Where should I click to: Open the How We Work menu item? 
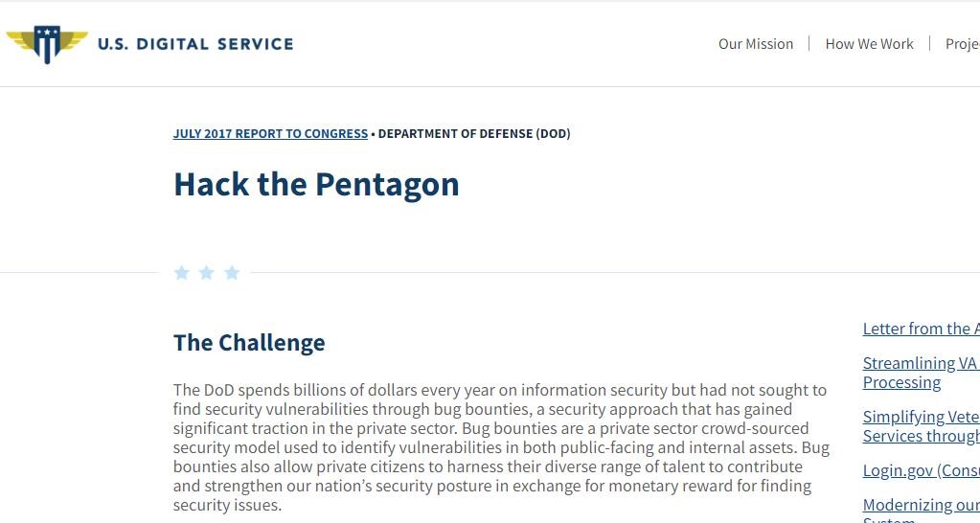(869, 44)
